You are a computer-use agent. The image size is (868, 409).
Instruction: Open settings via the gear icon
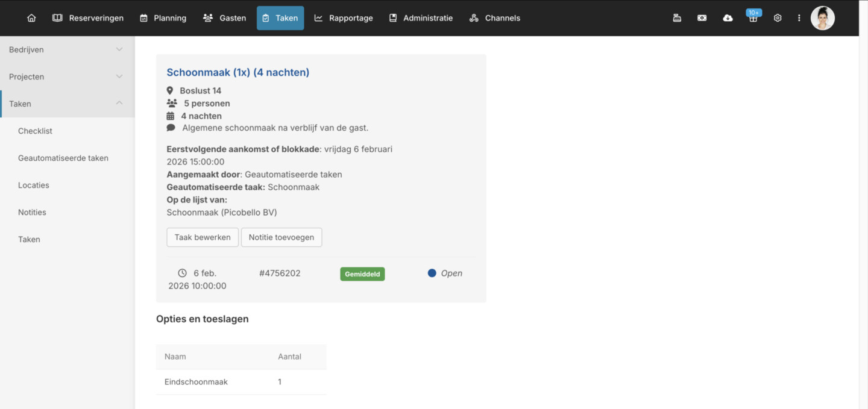[x=778, y=18]
